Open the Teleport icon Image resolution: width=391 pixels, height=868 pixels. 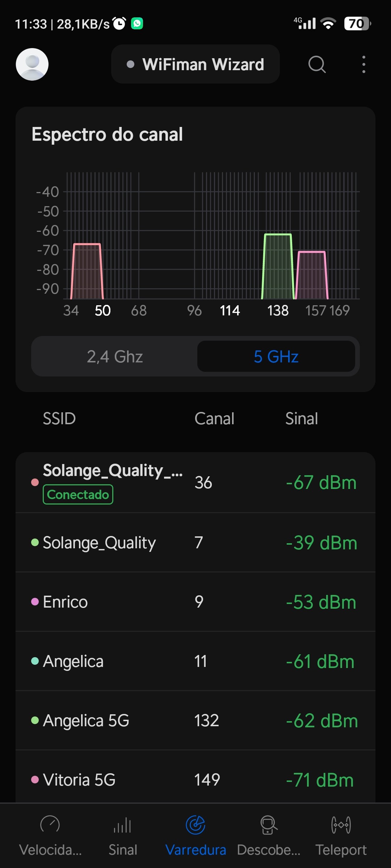(x=341, y=825)
